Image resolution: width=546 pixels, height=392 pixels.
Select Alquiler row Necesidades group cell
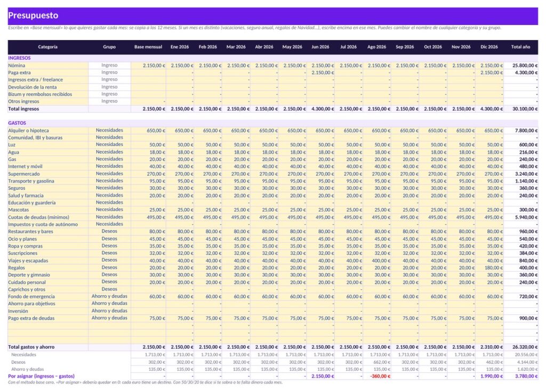[x=109, y=130]
